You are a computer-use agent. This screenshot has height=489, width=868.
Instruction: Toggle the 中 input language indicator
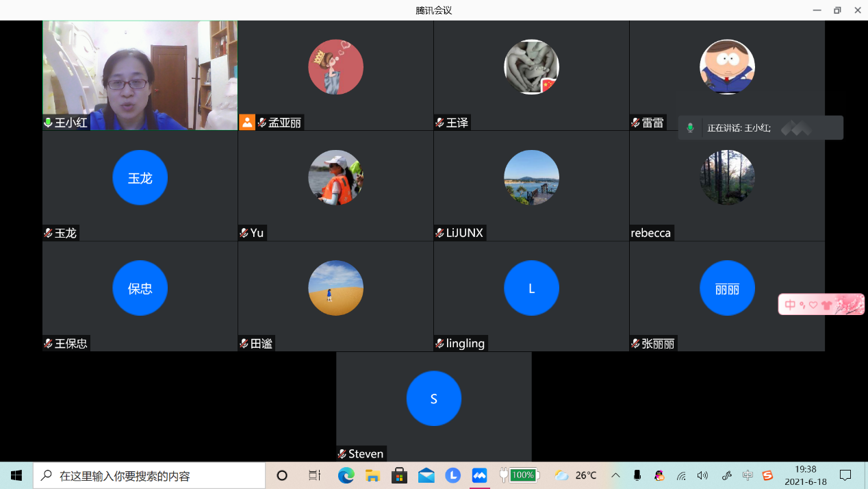click(x=748, y=475)
